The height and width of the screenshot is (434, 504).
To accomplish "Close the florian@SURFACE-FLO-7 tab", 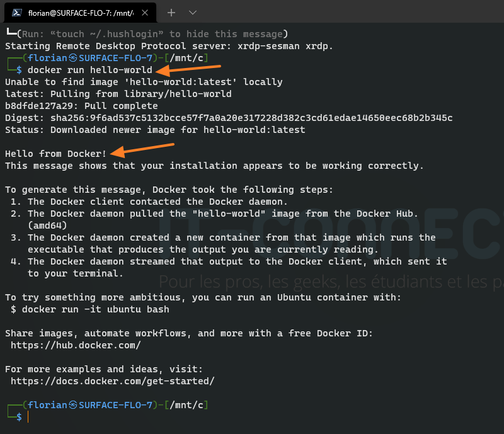I will click(147, 13).
